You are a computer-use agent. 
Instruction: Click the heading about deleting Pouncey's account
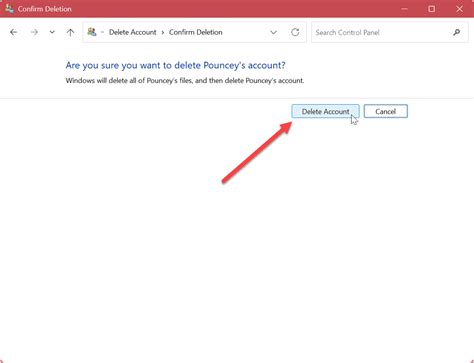tap(175, 65)
